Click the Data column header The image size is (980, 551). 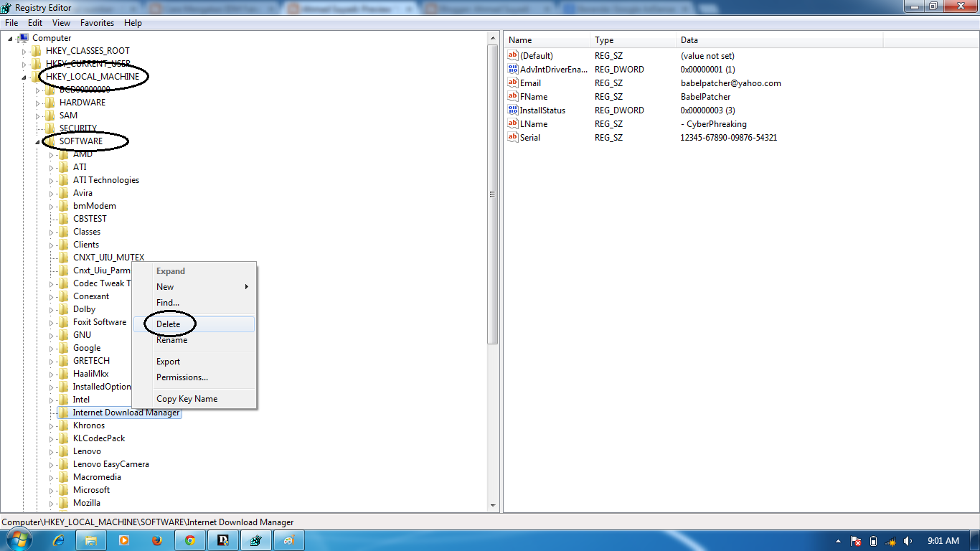(x=780, y=40)
